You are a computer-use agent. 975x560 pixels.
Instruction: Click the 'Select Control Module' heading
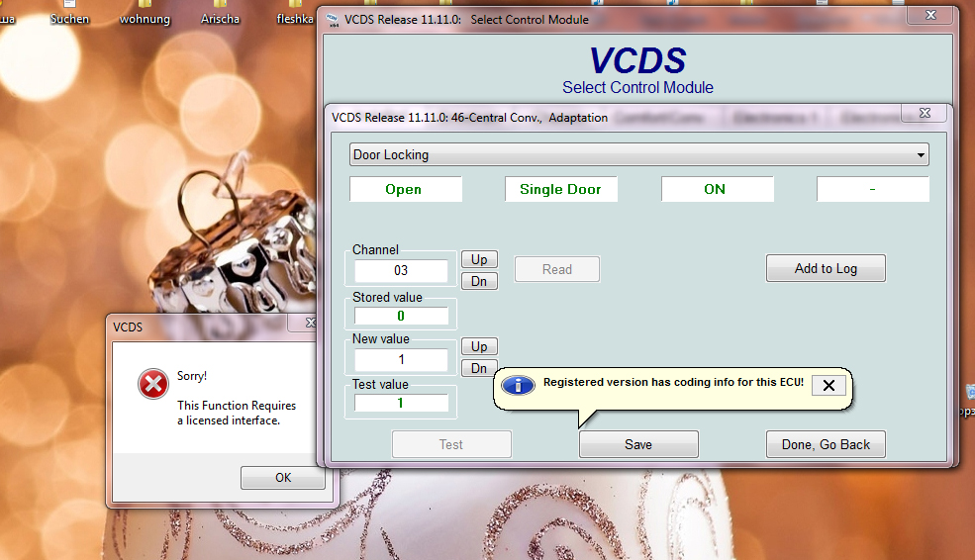pyautogui.click(x=638, y=88)
